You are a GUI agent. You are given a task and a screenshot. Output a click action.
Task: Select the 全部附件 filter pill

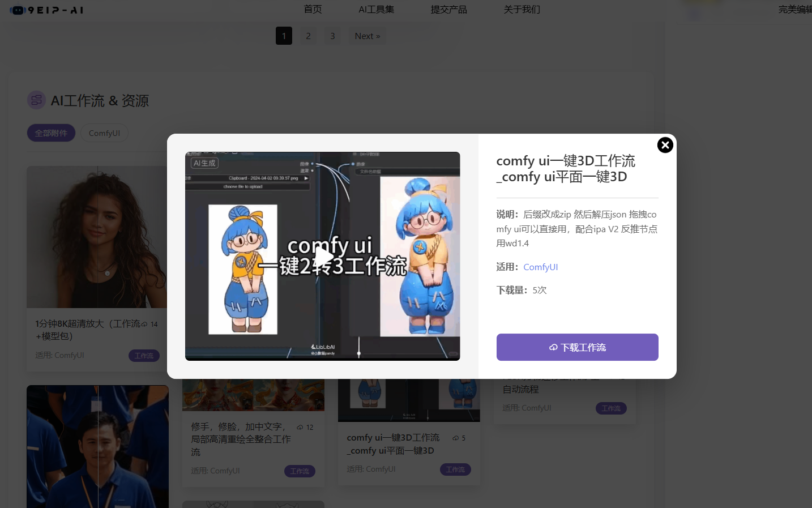[x=51, y=133]
